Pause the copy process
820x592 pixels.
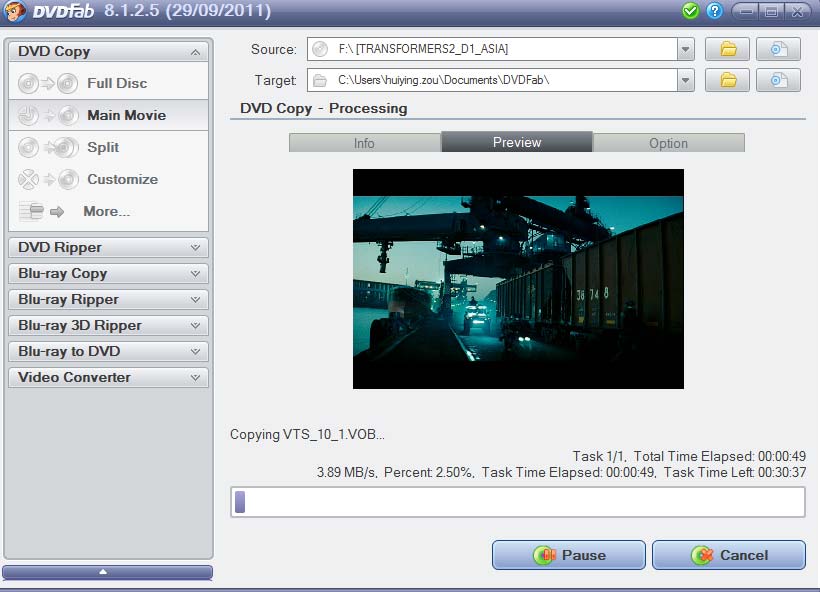pyautogui.click(x=568, y=555)
